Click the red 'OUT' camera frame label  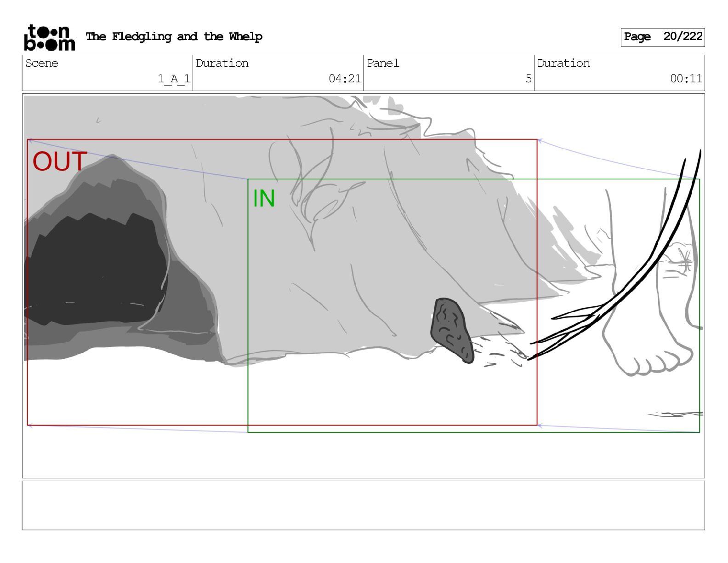pos(60,161)
